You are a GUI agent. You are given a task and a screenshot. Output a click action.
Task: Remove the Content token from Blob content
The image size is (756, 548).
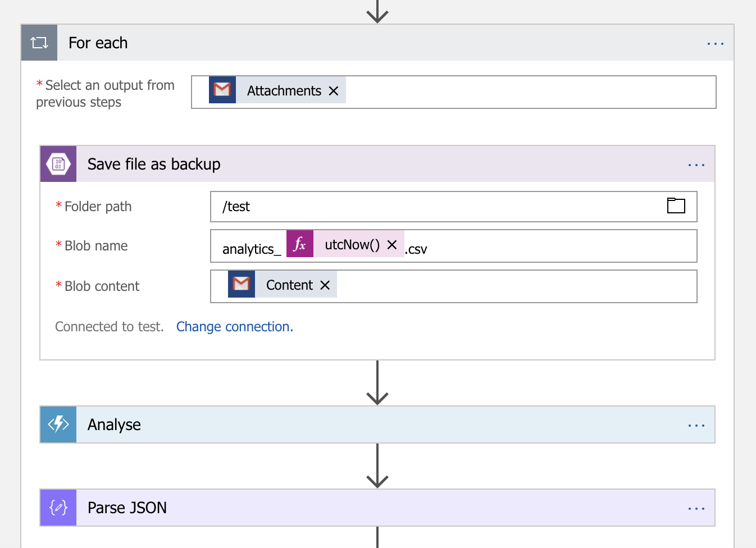click(x=325, y=285)
